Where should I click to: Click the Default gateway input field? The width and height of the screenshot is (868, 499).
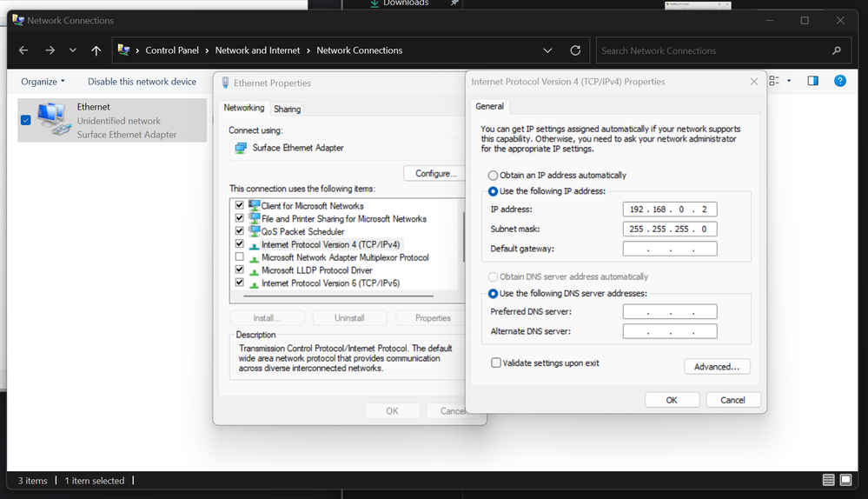(x=669, y=249)
